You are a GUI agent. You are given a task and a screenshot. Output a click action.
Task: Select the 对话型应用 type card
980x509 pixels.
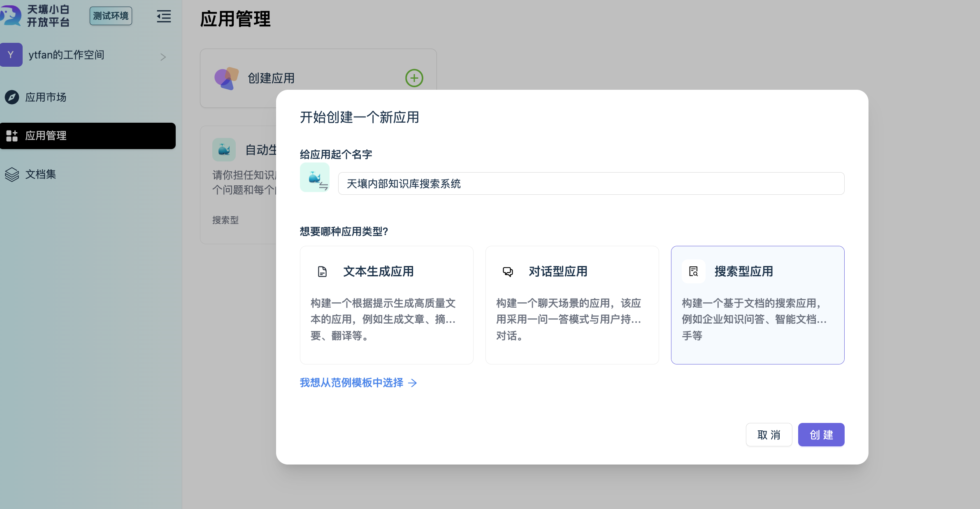(x=572, y=305)
